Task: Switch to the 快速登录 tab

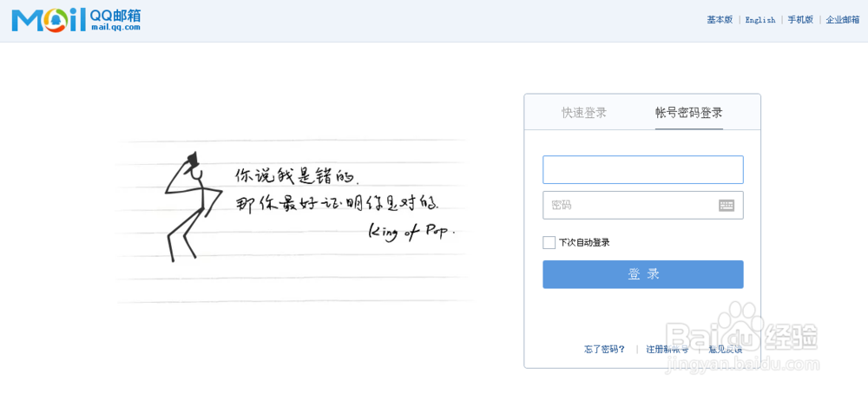Action: point(584,112)
